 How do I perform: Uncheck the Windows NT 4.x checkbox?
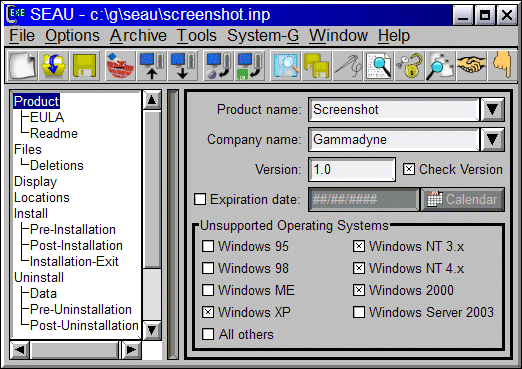tap(359, 268)
